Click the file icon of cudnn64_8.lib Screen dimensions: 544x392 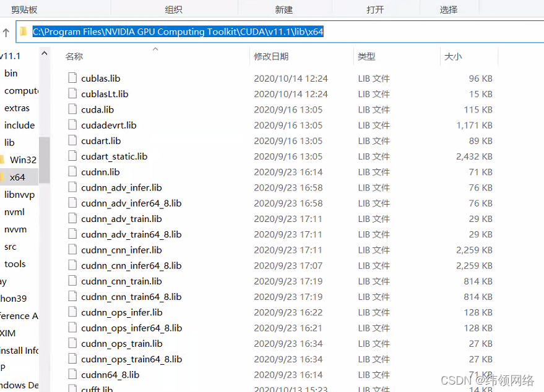(72, 374)
